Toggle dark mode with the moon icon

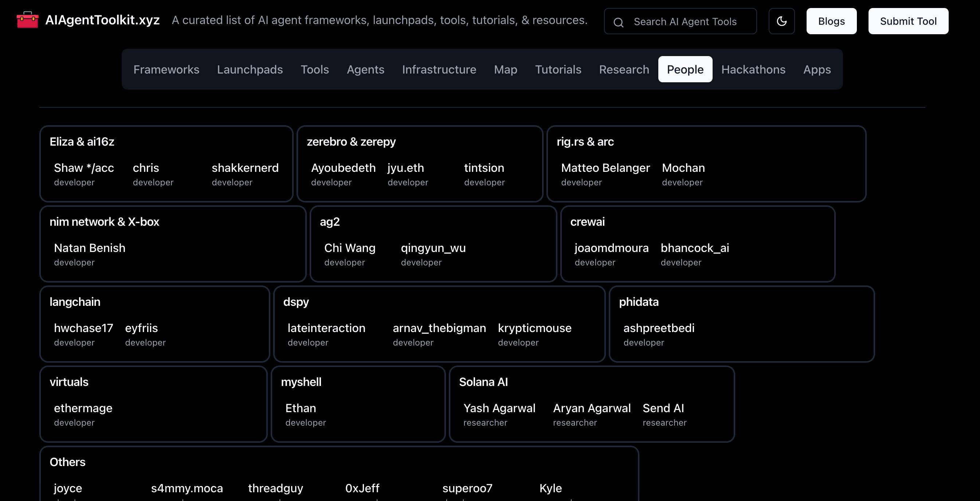781,21
